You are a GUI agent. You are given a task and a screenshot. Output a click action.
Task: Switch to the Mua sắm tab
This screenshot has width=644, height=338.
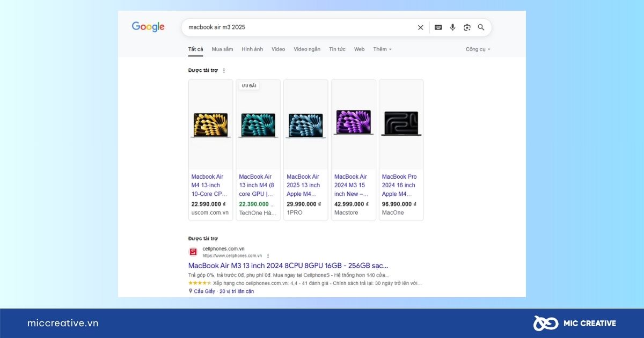(222, 49)
